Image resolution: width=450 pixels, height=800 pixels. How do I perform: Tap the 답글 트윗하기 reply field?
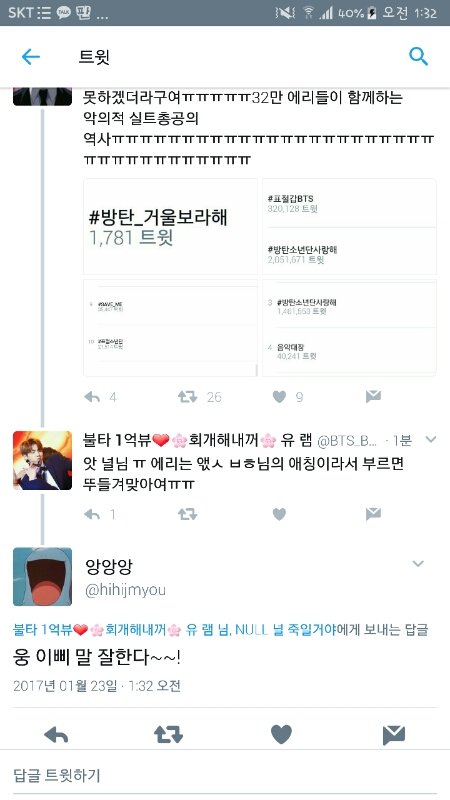coord(225,775)
